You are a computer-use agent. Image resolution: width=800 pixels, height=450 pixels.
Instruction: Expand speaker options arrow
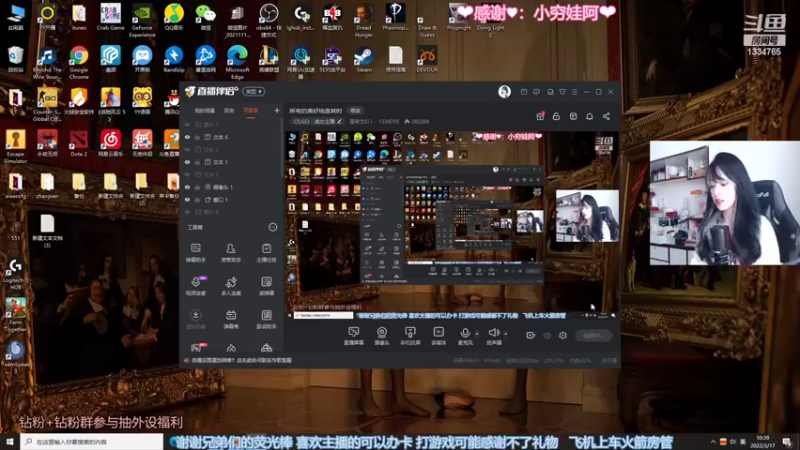pos(506,334)
